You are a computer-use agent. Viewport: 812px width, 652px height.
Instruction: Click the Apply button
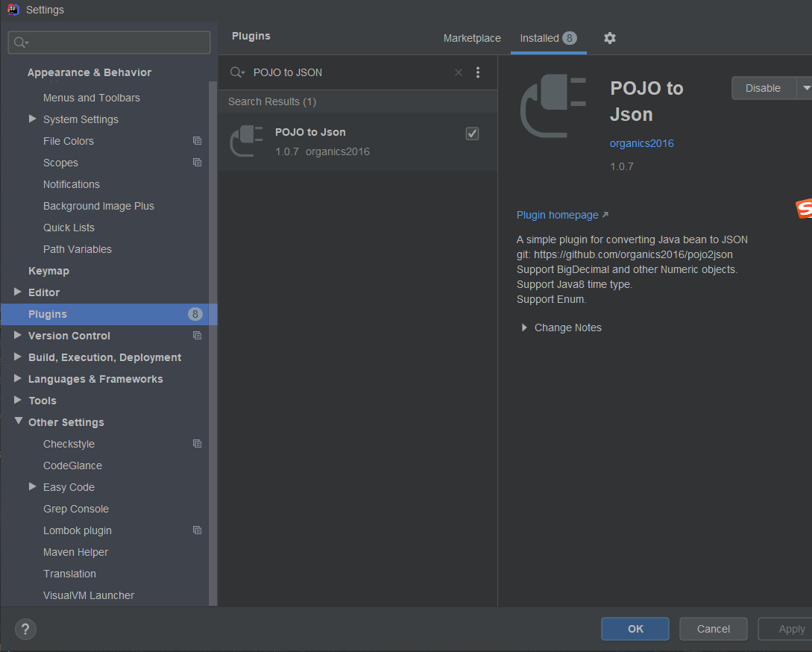[x=787, y=629]
